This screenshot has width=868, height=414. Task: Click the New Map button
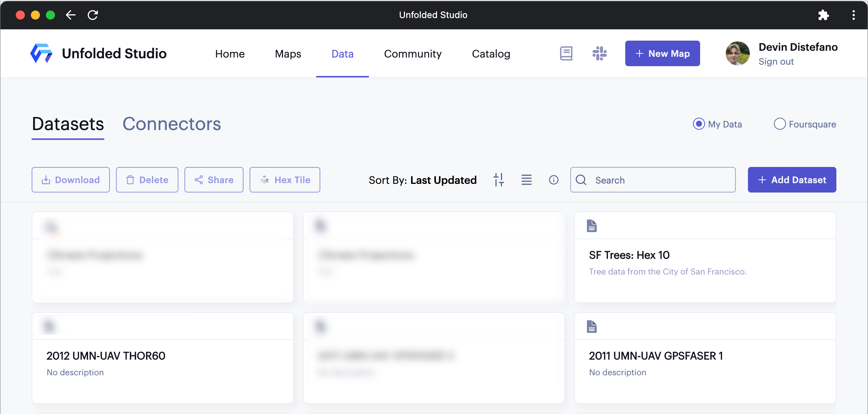pyautogui.click(x=662, y=53)
